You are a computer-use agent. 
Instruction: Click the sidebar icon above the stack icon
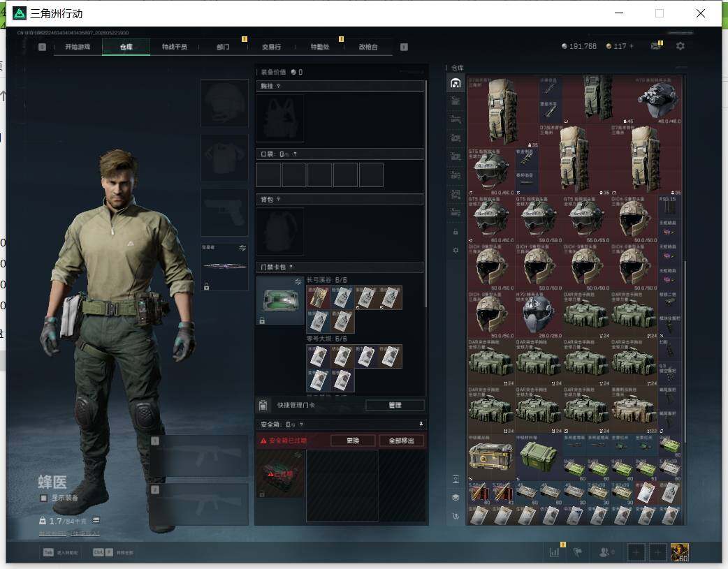coord(456,479)
